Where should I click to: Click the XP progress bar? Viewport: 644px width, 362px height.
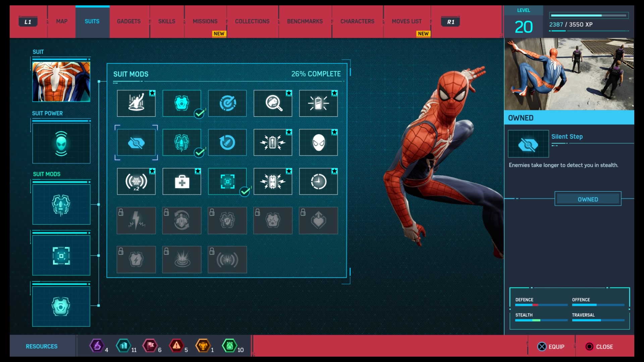click(589, 15)
